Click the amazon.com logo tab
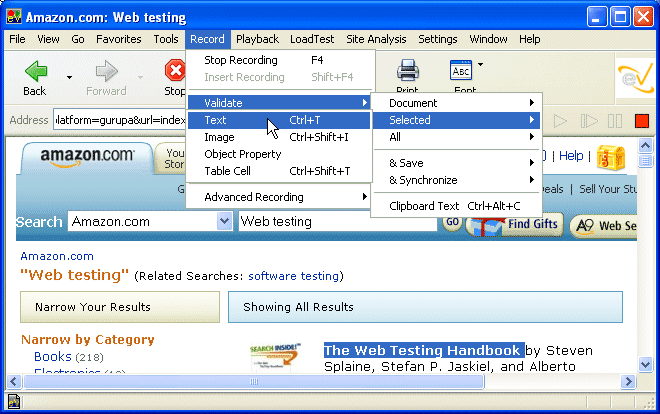 coord(87,157)
